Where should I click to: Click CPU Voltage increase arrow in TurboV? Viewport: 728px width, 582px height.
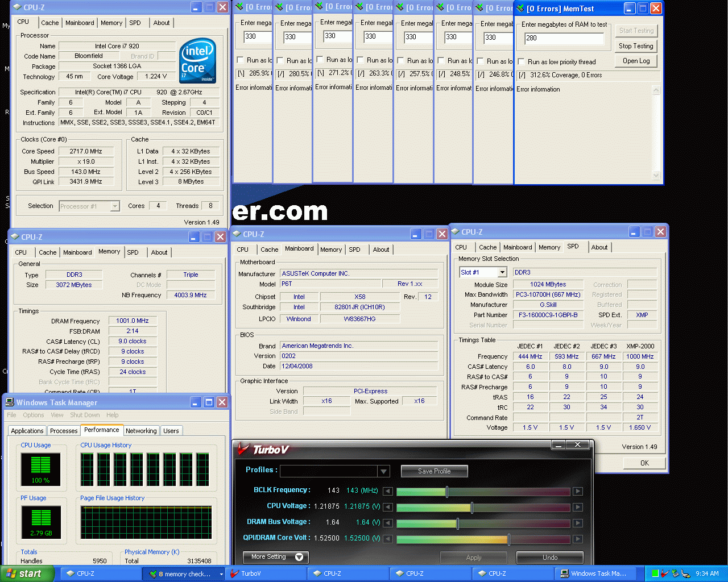pos(577,507)
